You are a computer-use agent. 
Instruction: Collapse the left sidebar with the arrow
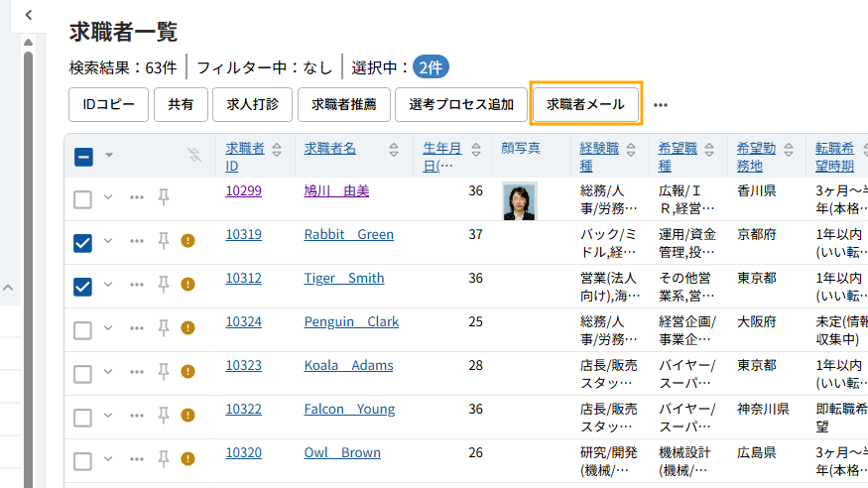(x=29, y=15)
